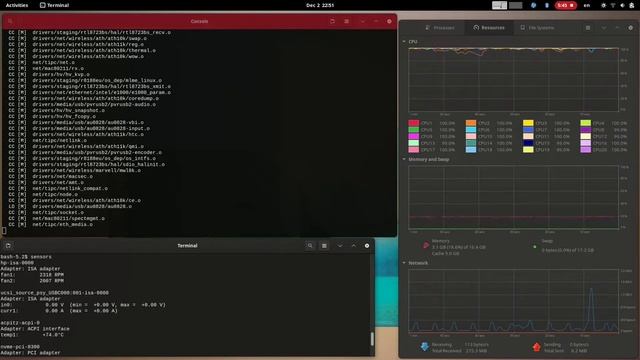
Task: Change the CPU16 lavender color swatch
Action: [586, 143]
